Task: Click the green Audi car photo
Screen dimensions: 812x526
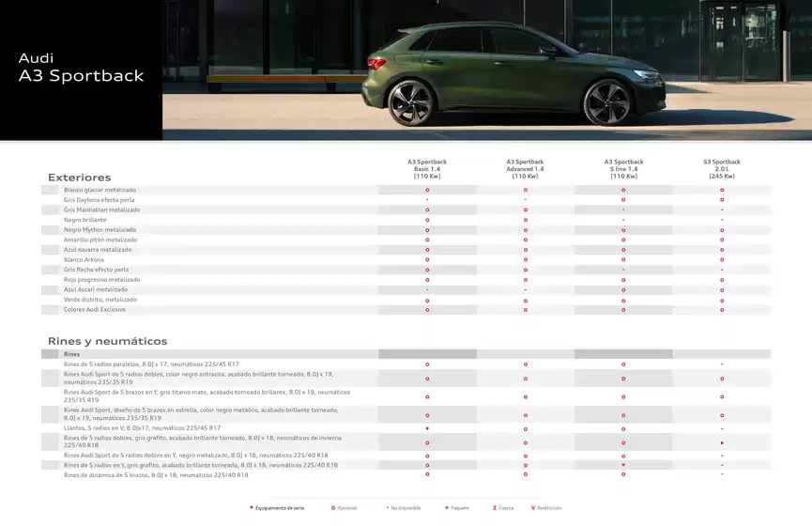Action: click(487, 70)
